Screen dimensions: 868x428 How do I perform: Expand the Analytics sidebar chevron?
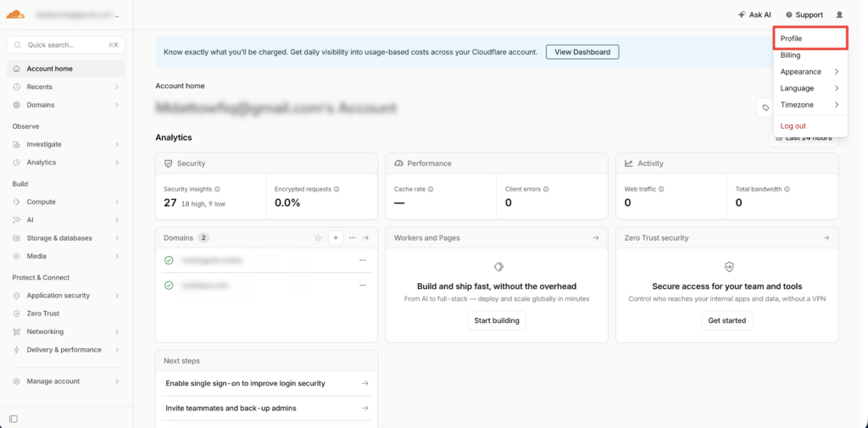coord(117,162)
